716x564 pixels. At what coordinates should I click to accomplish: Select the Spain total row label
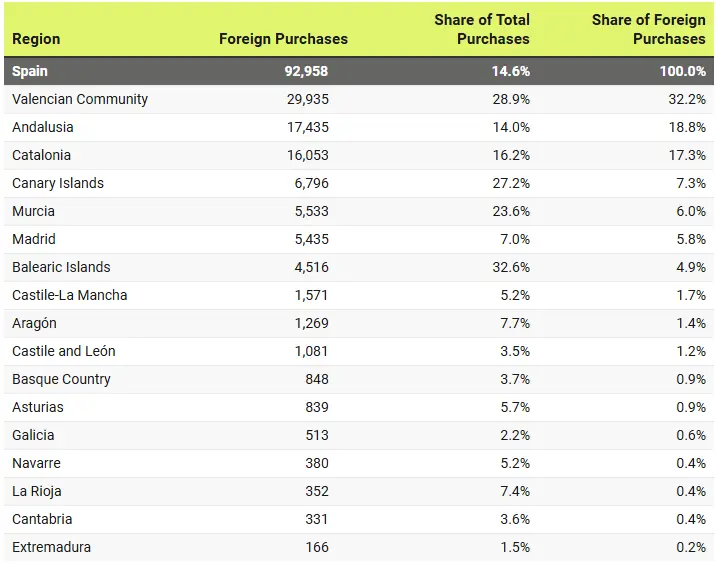click(x=30, y=71)
